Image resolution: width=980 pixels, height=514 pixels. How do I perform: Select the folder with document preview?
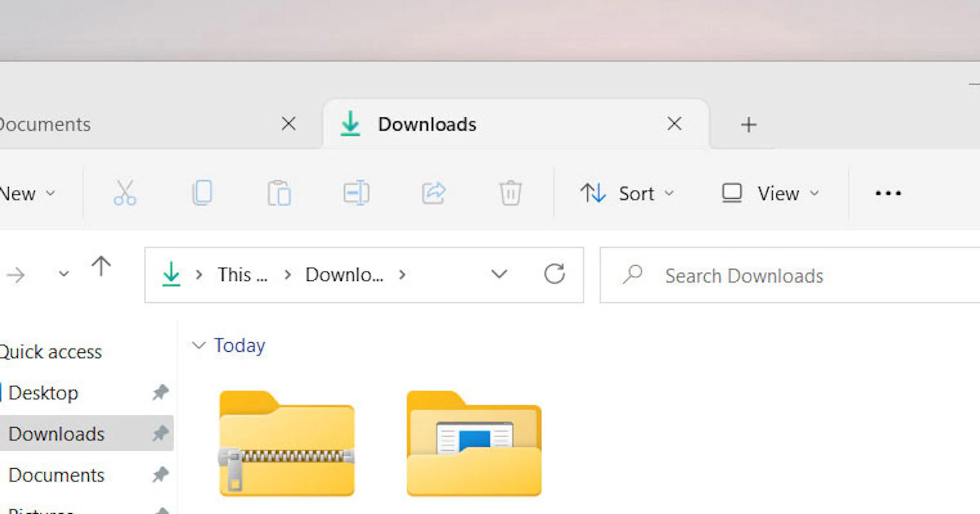[474, 443]
